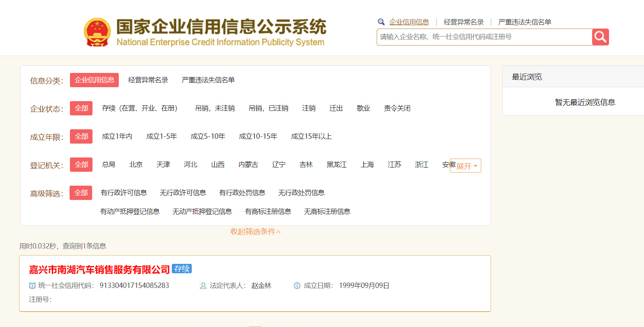Click the establishment date info icon
The image size is (644, 327).
coord(297,286)
